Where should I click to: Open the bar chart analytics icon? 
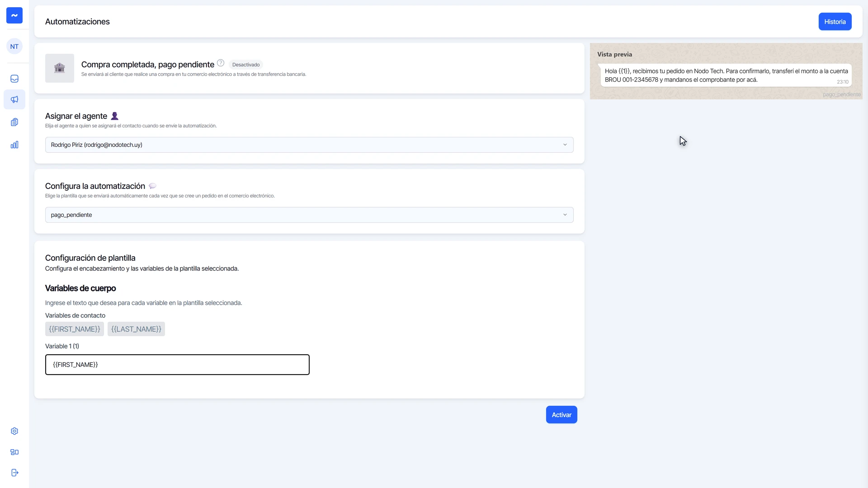[x=14, y=145]
